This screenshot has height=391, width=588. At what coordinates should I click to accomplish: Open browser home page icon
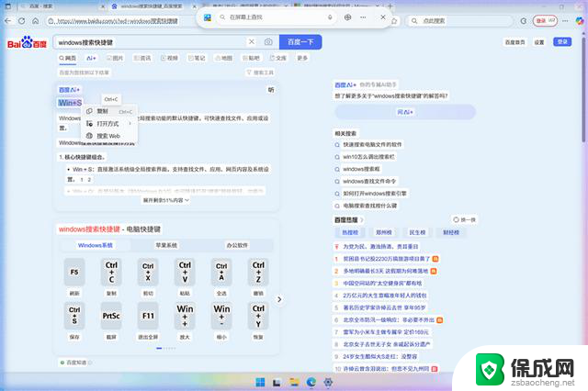click(35, 21)
